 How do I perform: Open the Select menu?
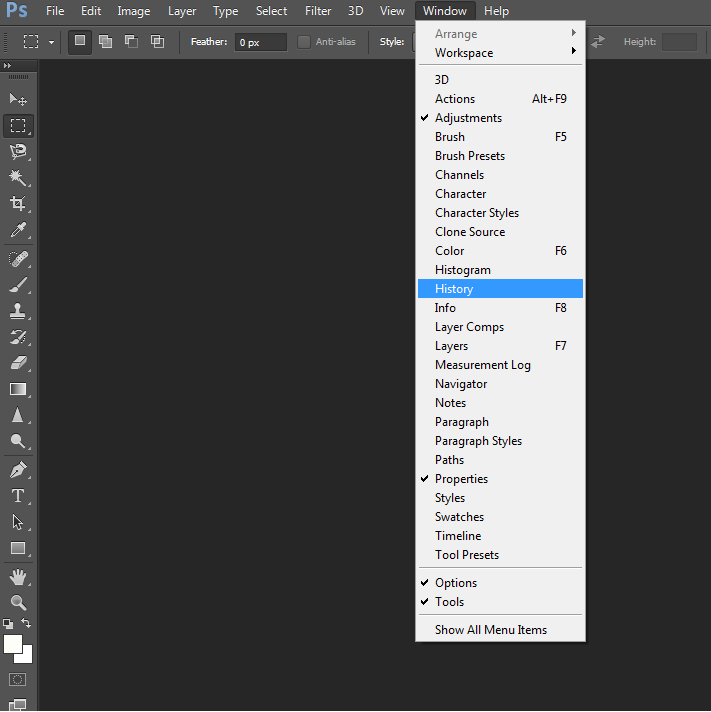pos(272,11)
